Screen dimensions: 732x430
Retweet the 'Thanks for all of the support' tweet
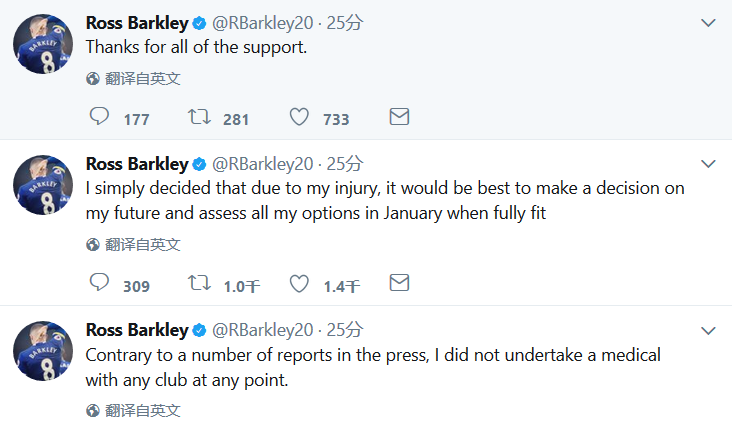[199, 117]
